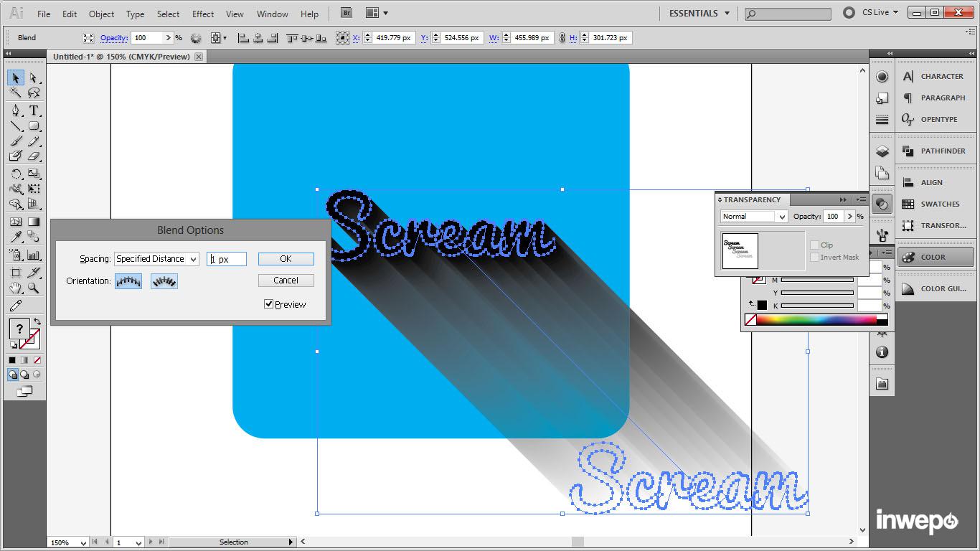
Task: Open the Pathfinder panel
Action: [935, 151]
